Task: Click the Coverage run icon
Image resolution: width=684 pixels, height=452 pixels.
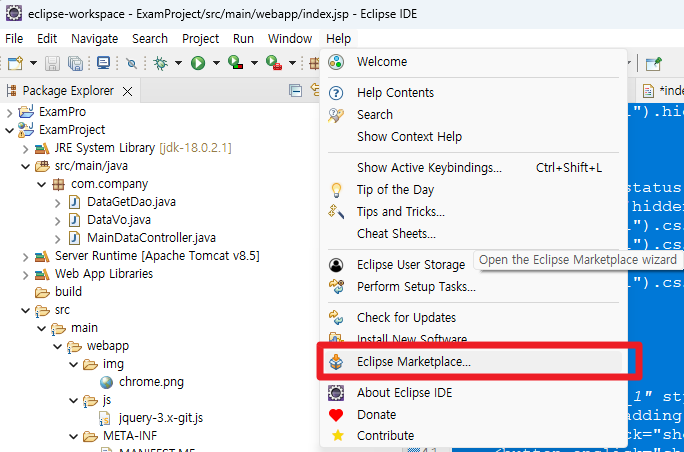Action: click(x=236, y=63)
